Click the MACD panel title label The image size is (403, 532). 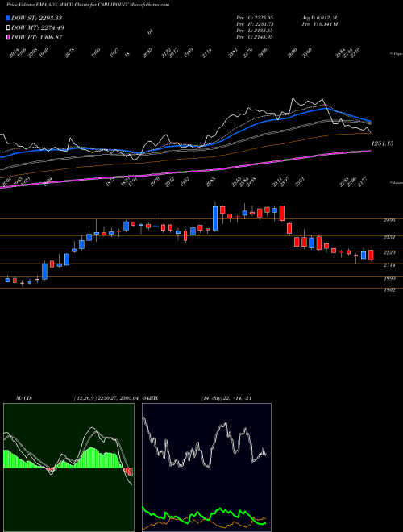coord(24,398)
